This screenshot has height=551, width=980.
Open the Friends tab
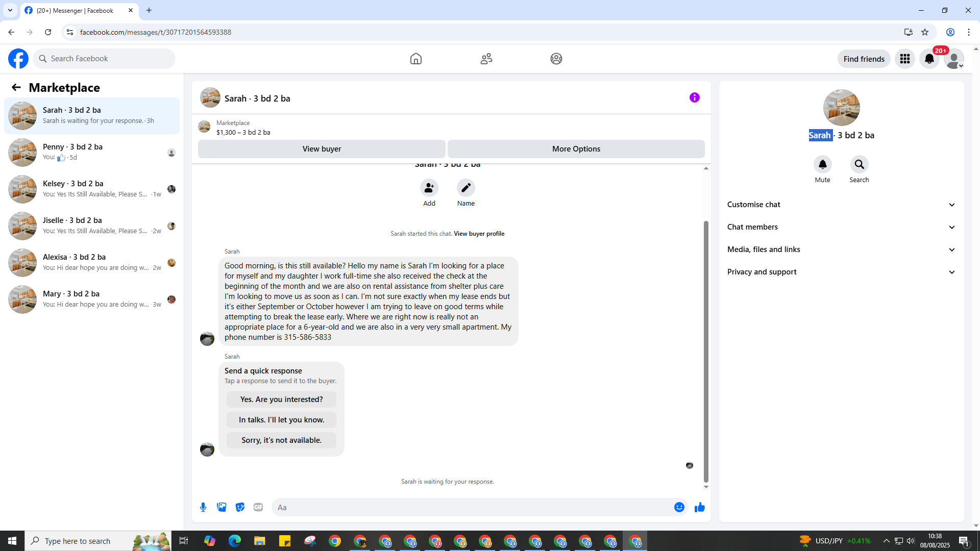[486, 59]
